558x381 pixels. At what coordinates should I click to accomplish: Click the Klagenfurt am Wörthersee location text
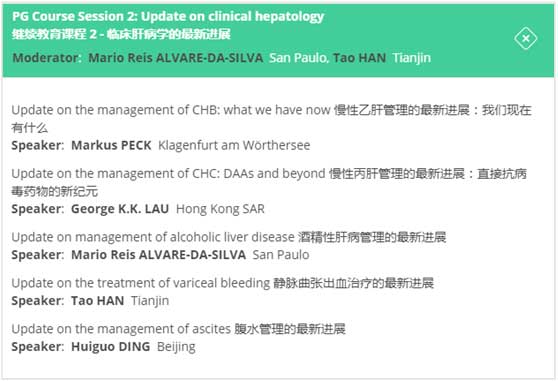click(234, 145)
